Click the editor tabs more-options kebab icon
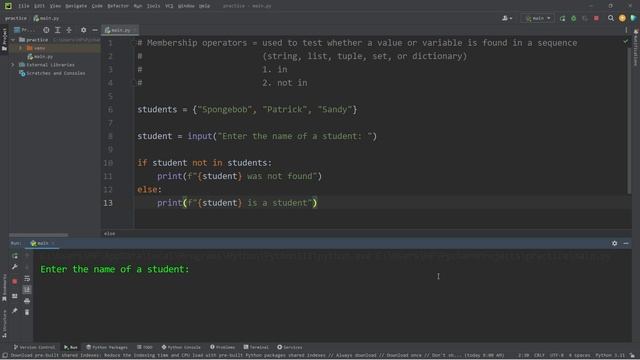The image size is (640, 360). click(626, 30)
